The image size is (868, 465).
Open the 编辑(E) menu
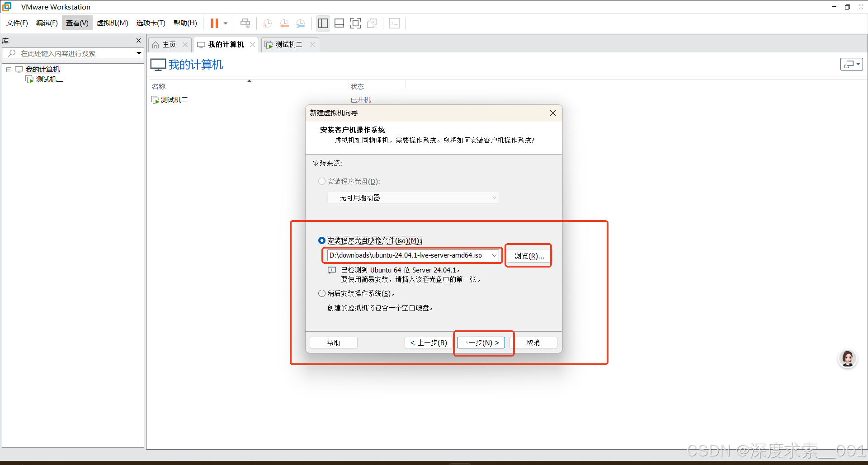pyautogui.click(x=47, y=23)
